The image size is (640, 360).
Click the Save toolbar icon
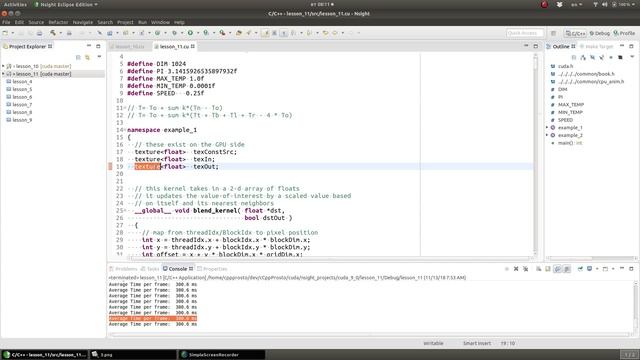(21, 33)
